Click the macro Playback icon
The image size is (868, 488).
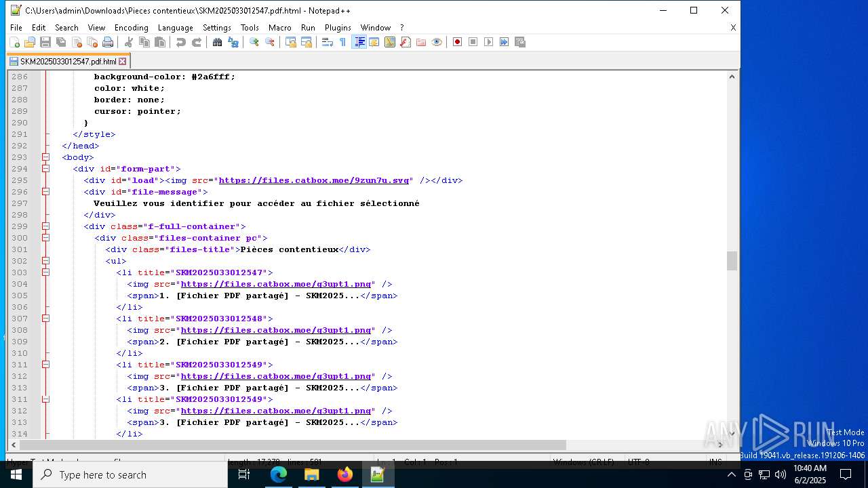point(489,42)
